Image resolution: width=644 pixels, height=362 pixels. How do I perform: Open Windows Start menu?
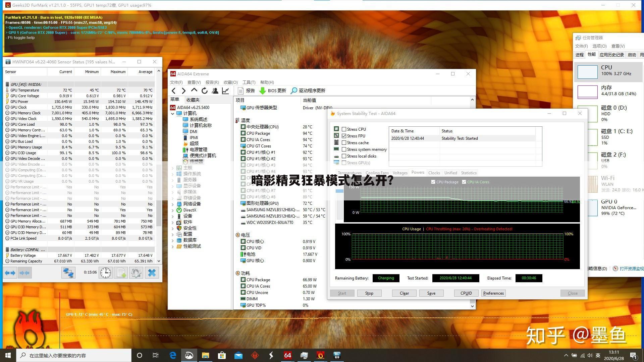pos(8,355)
